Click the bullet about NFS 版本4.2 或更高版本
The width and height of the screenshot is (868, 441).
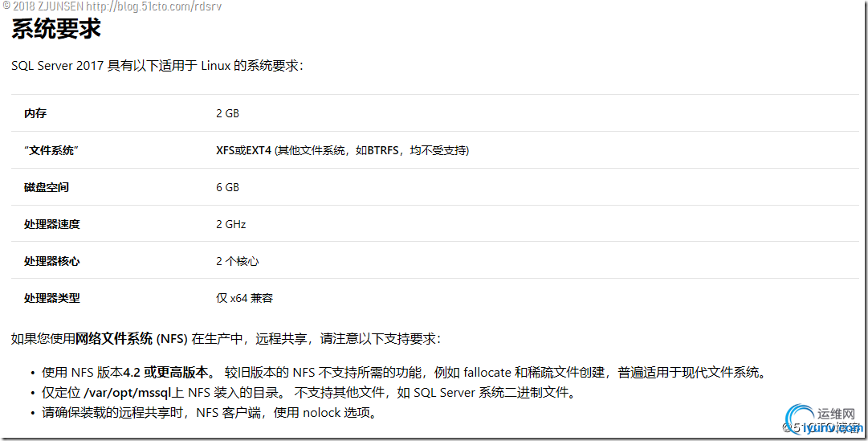(405, 372)
